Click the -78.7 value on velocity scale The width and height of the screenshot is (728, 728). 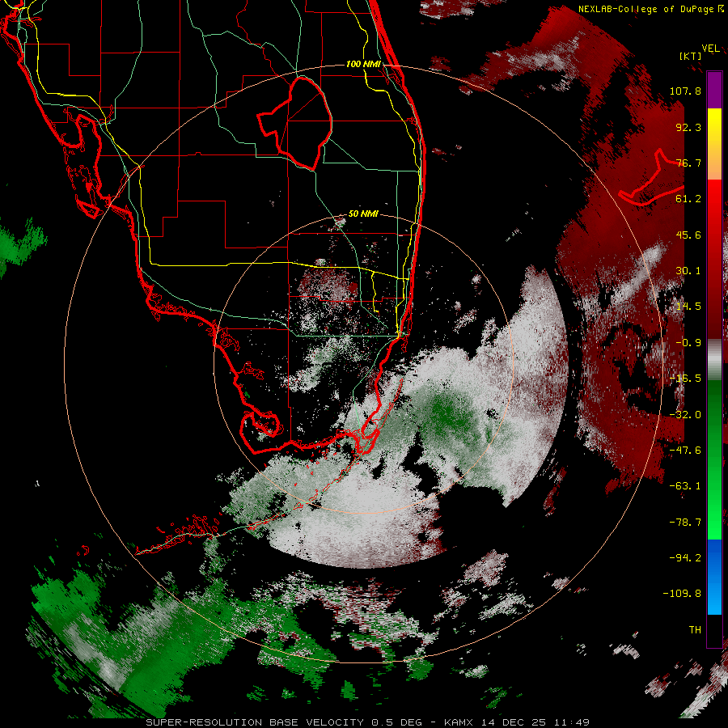[x=685, y=523]
